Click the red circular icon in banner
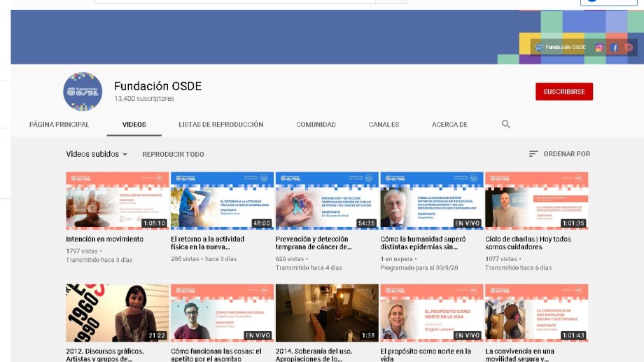 (629, 48)
